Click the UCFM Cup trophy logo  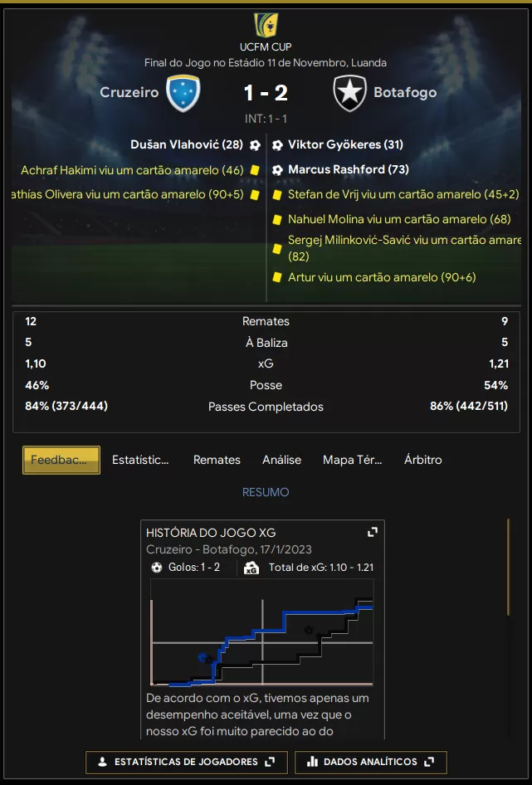pos(266,25)
